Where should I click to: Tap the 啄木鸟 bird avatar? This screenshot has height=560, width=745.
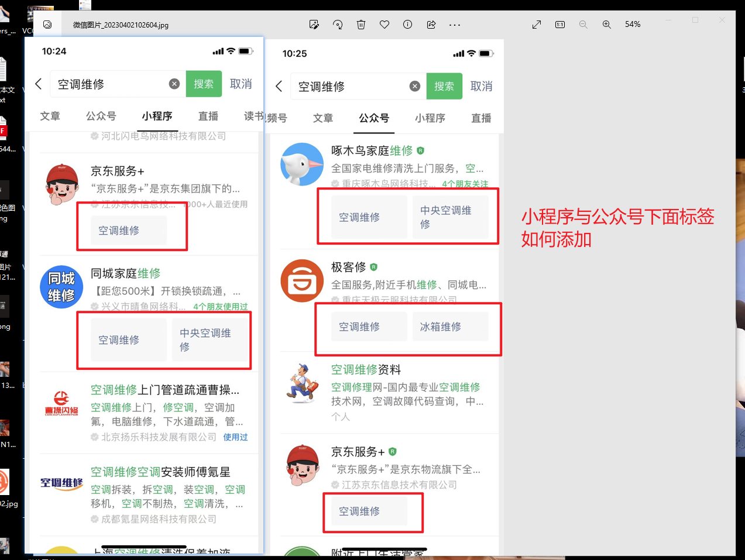click(302, 164)
